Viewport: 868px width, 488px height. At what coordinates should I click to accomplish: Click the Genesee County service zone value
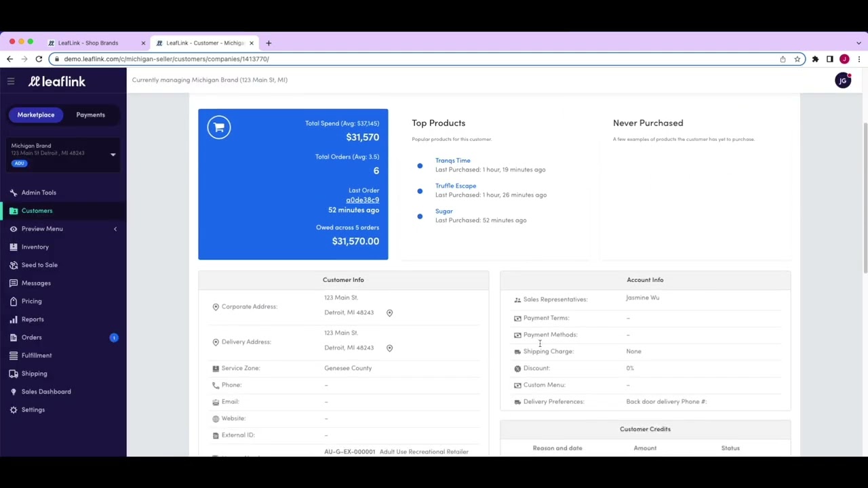pos(348,368)
